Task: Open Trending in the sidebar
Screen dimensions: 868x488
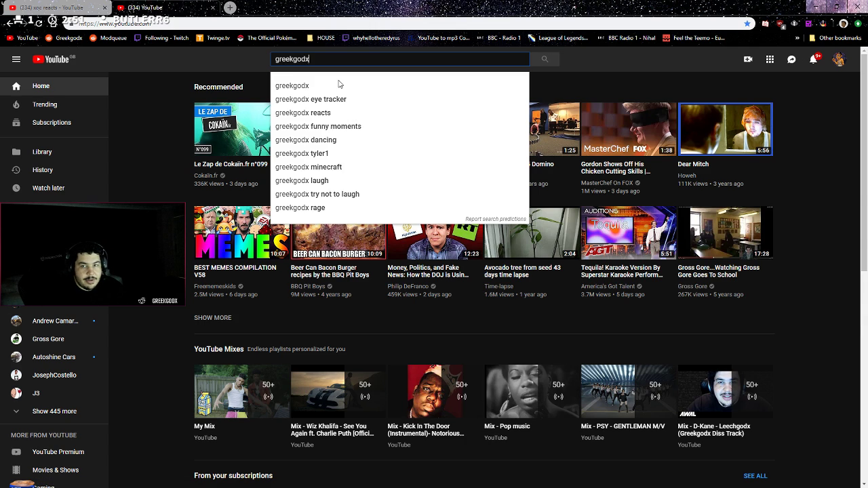Action: [x=54, y=104]
